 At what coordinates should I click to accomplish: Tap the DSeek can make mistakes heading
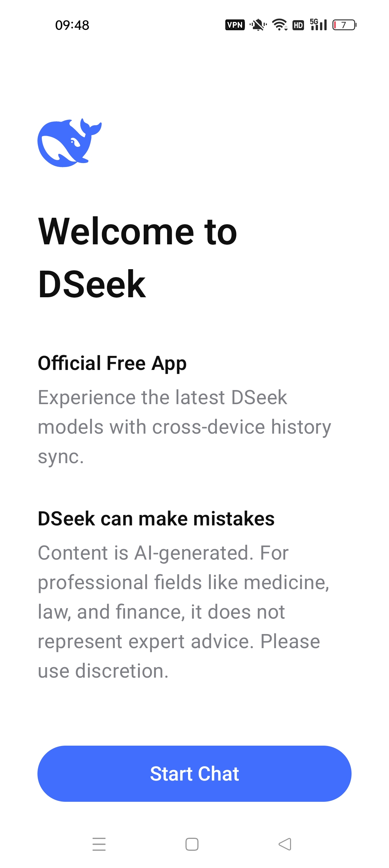[x=156, y=519]
